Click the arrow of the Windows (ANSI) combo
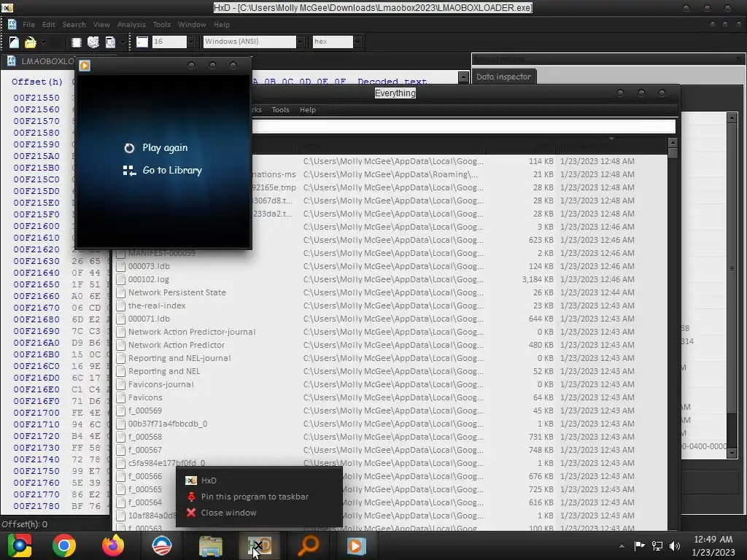 tap(300, 42)
